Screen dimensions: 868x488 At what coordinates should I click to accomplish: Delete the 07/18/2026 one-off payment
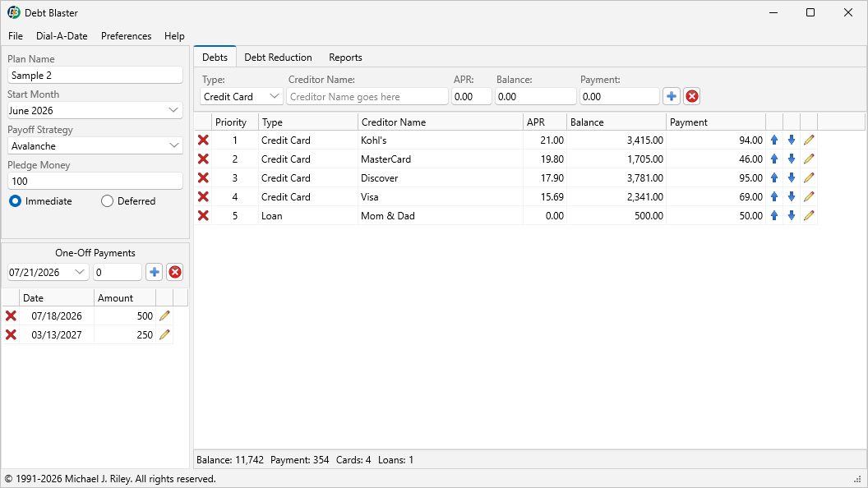click(11, 316)
